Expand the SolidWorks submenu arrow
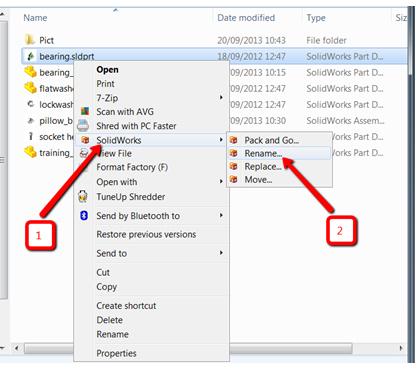Screen dimensions: 415x367 (221, 140)
